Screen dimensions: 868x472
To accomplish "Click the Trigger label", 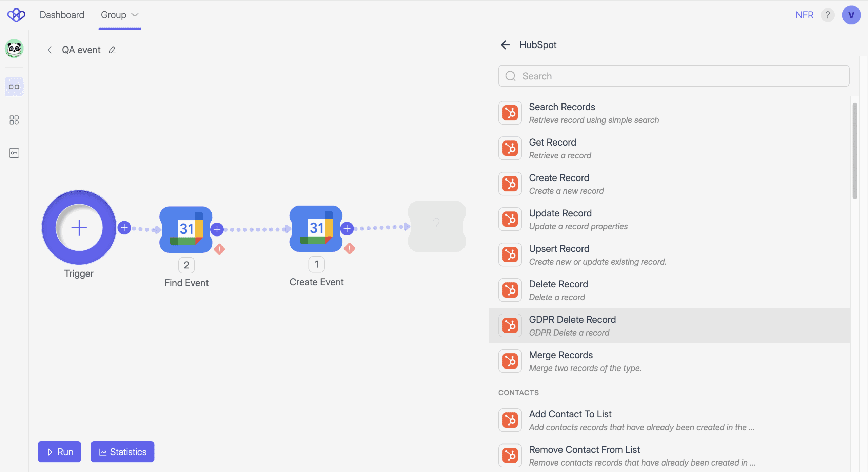I will click(x=79, y=273).
